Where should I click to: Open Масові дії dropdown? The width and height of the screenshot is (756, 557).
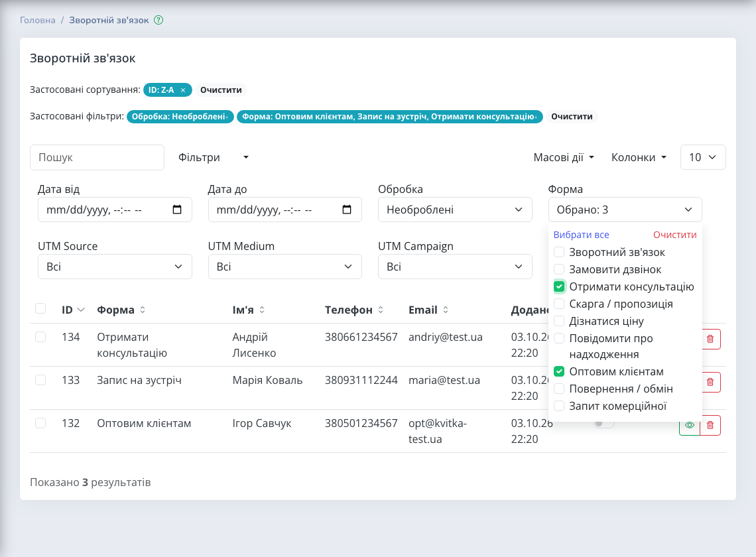564,157
